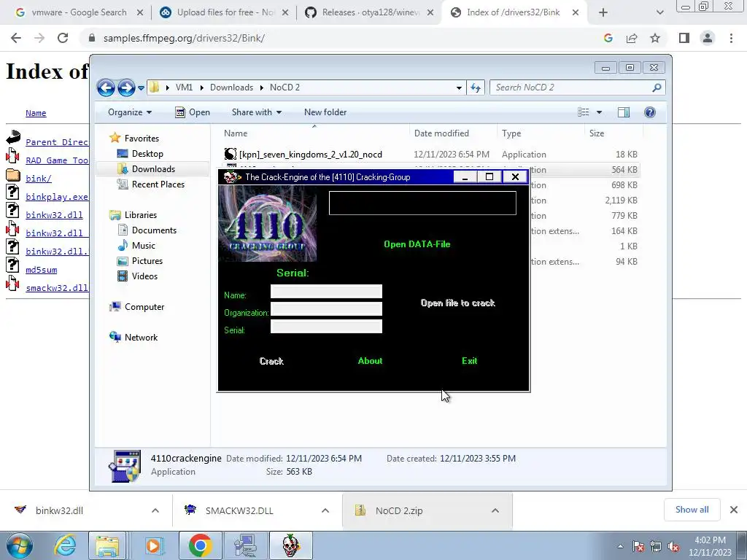Click the Explorer help icon
Screen dimensions: 747x560
(x=650, y=112)
